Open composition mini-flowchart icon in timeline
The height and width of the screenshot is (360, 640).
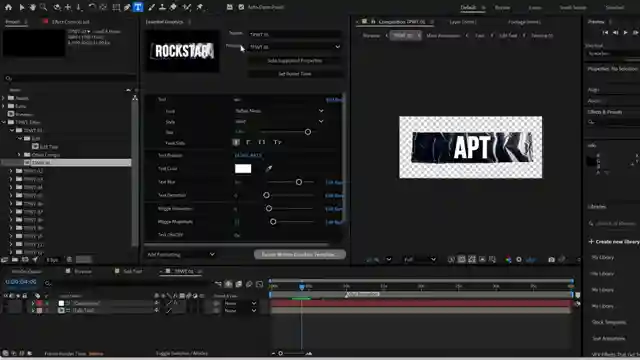point(218,284)
